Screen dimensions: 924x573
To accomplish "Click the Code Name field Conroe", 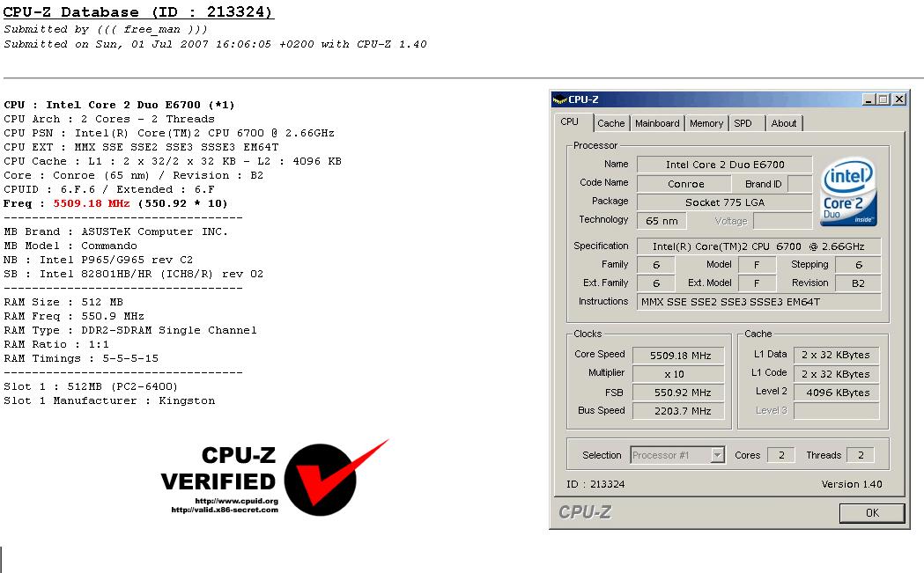I will [685, 184].
